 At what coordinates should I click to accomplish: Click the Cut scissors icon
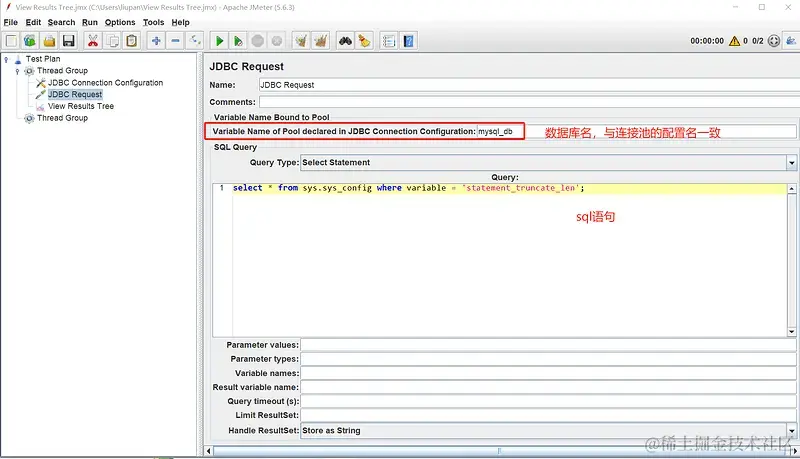[x=93, y=41]
